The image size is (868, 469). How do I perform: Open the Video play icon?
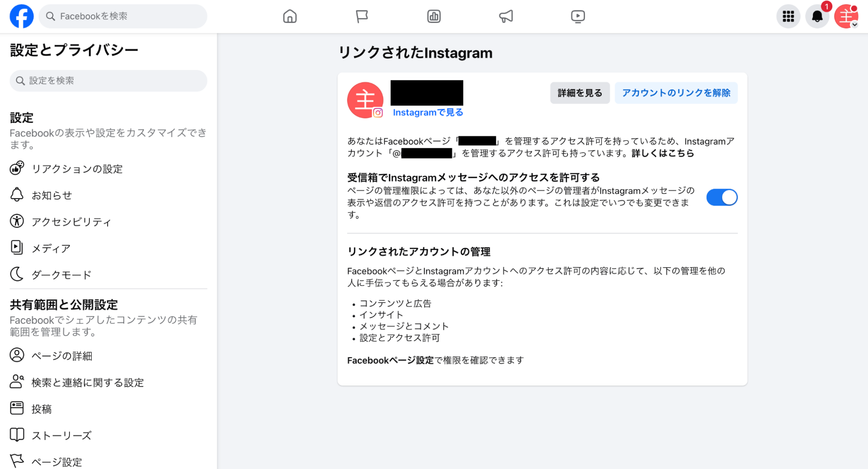tap(578, 17)
